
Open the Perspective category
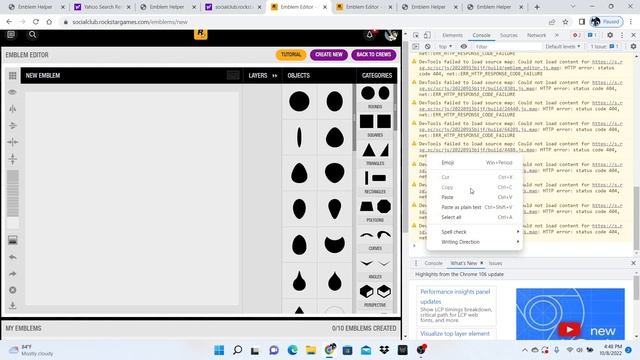375,296
